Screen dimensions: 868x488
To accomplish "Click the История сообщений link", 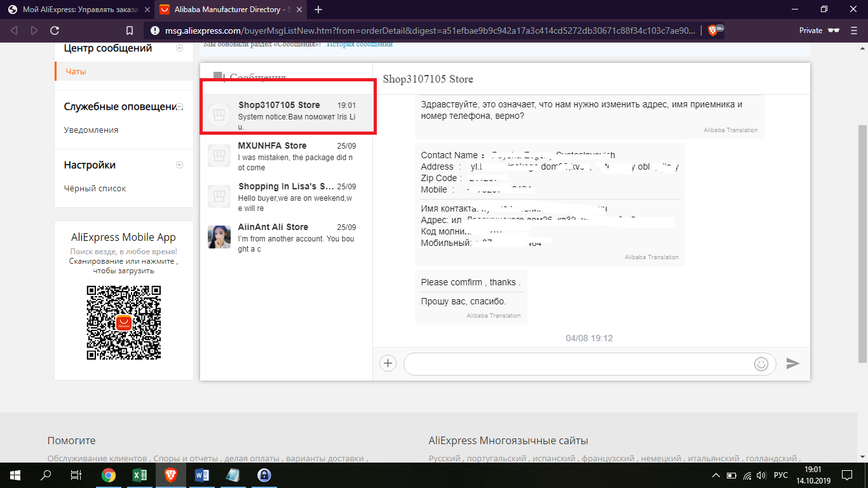I will pyautogui.click(x=360, y=44).
